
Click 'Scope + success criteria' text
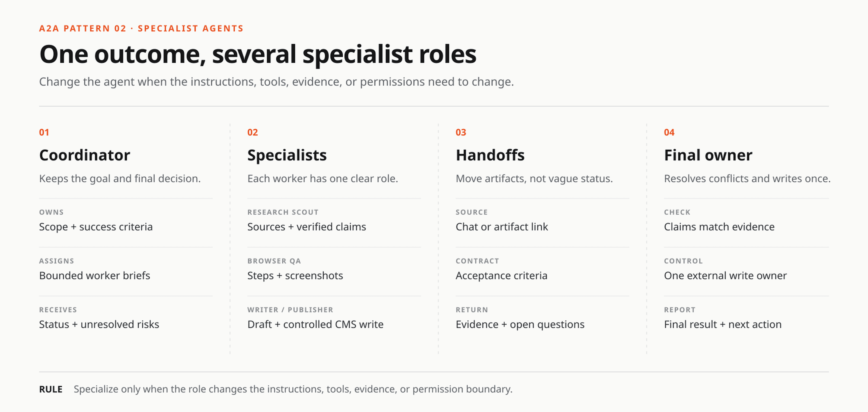pyautogui.click(x=96, y=227)
